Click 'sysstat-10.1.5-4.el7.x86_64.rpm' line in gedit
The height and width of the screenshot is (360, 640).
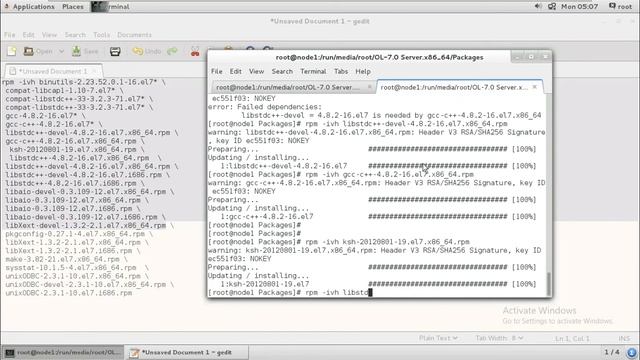coord(77,268)
